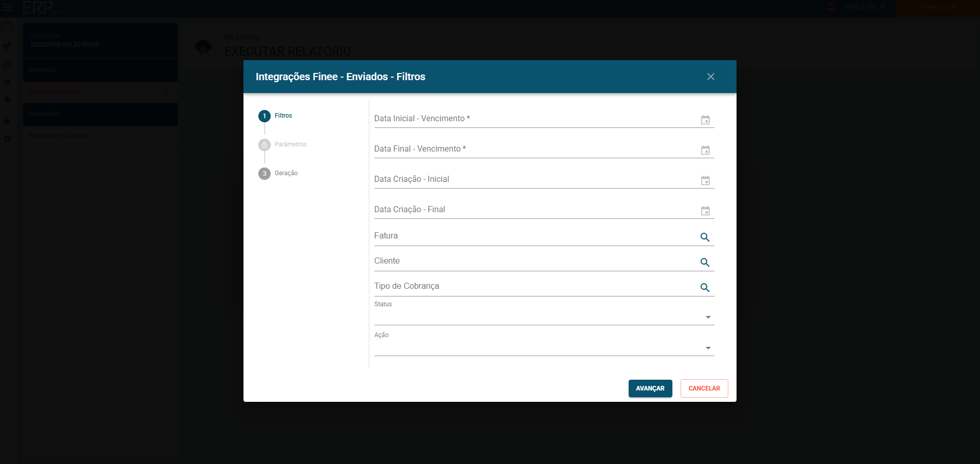Close the Filtros dialog with X
The image size is (980, 464).
tap(710, 77)
